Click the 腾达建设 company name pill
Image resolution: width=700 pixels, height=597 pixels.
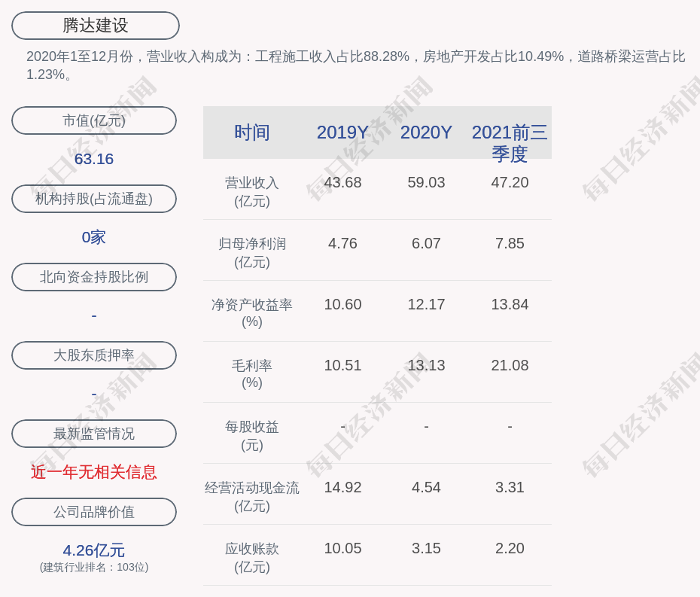[x=96, y=26]
